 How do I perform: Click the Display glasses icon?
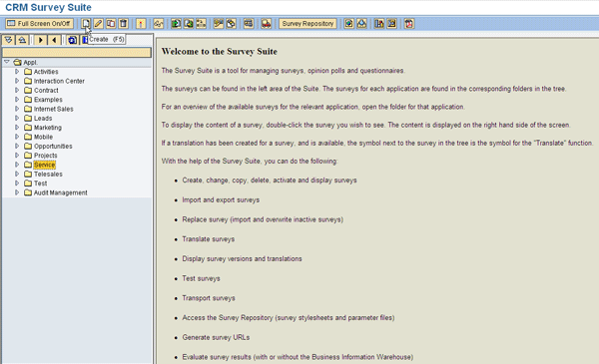(x=158, y=24)
